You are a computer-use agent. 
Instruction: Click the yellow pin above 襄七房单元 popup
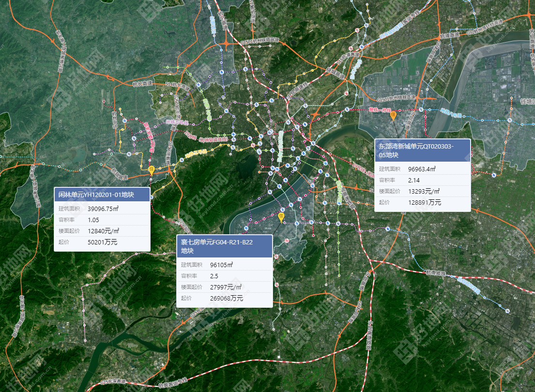281,217
